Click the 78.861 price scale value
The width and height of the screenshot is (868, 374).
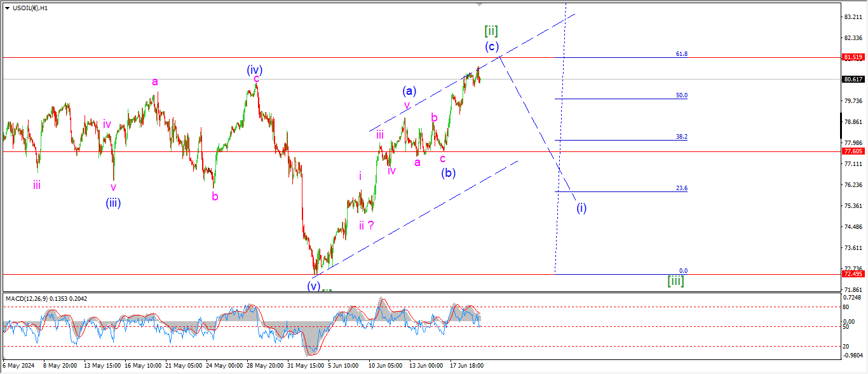point(853,121)
